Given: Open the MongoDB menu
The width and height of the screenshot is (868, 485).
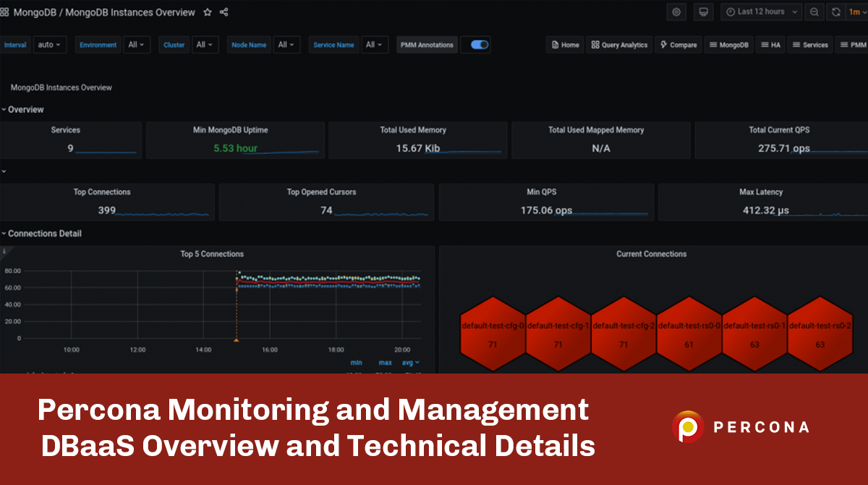Looking at the screenshot, I should (728, 45).
